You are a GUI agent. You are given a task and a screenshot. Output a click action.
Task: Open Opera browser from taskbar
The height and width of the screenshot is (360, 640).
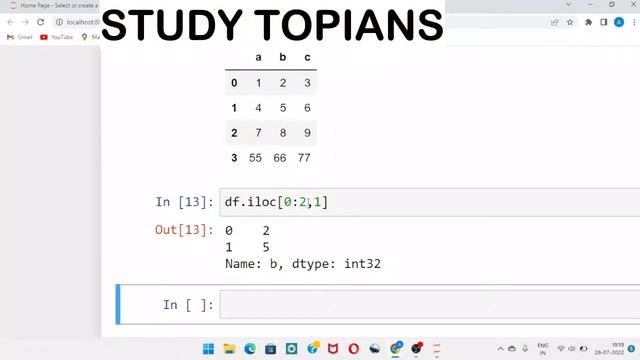click(354, 349)
